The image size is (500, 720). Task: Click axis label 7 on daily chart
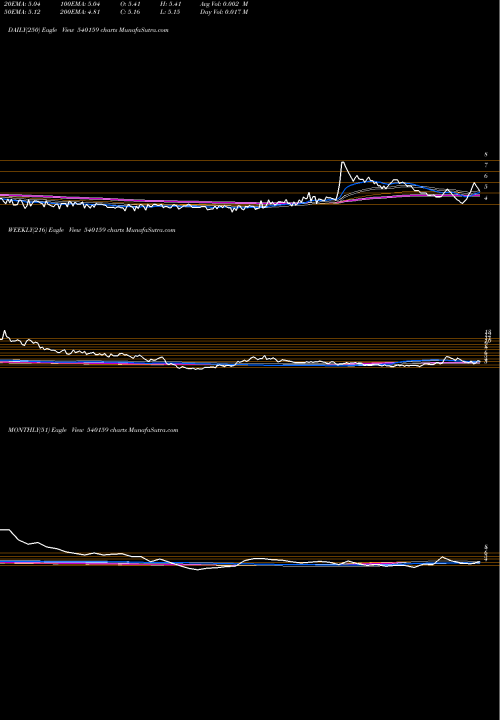pos(486,165)
